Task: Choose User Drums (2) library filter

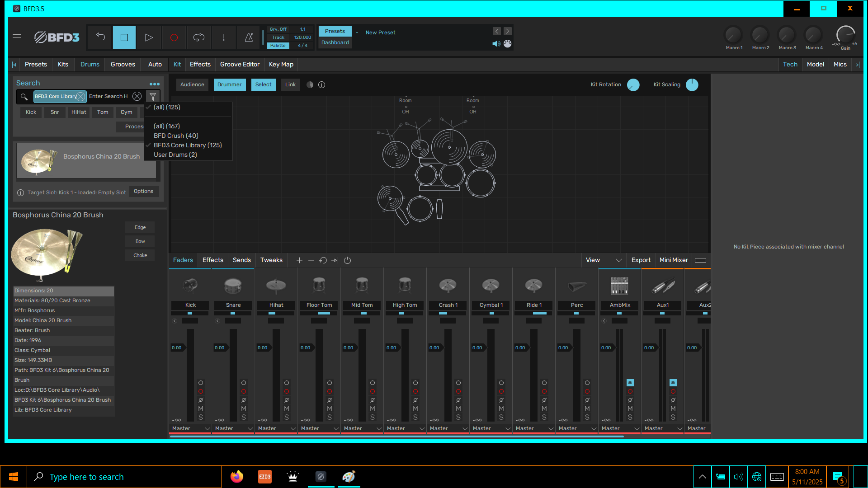Action: pyautogui.click(x=175, y=155)
